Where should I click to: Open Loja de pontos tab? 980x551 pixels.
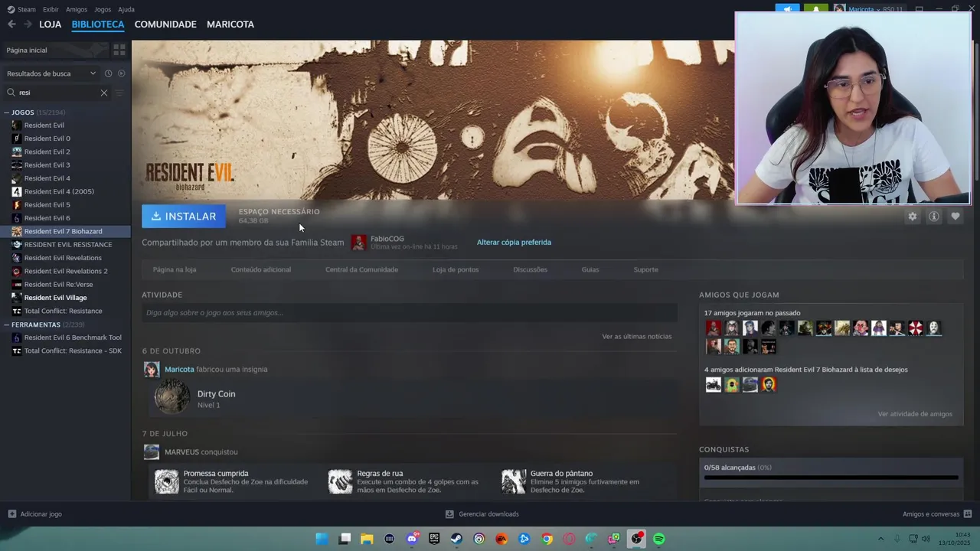pos(456,269)
